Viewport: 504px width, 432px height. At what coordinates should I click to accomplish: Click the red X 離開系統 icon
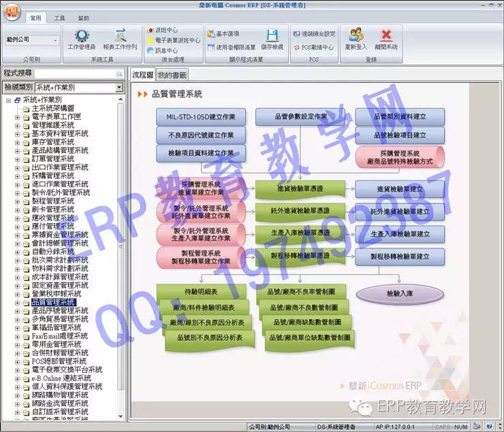(x=385, y=38)
